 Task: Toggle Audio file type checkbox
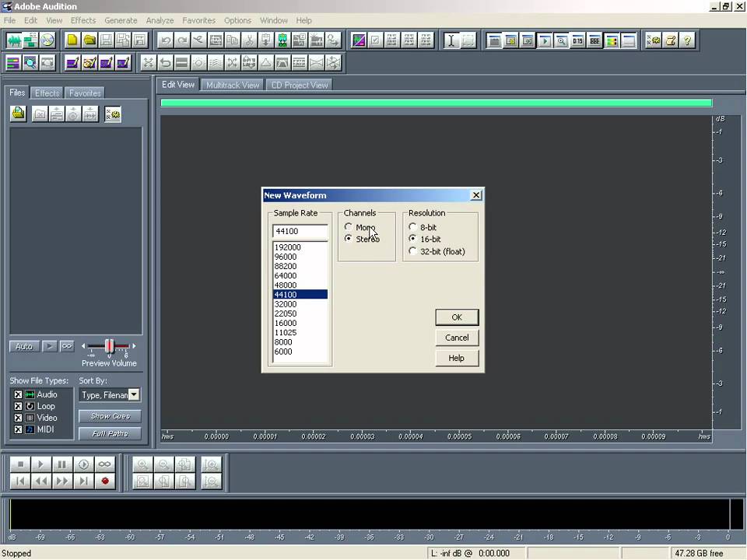click(18, 394)
